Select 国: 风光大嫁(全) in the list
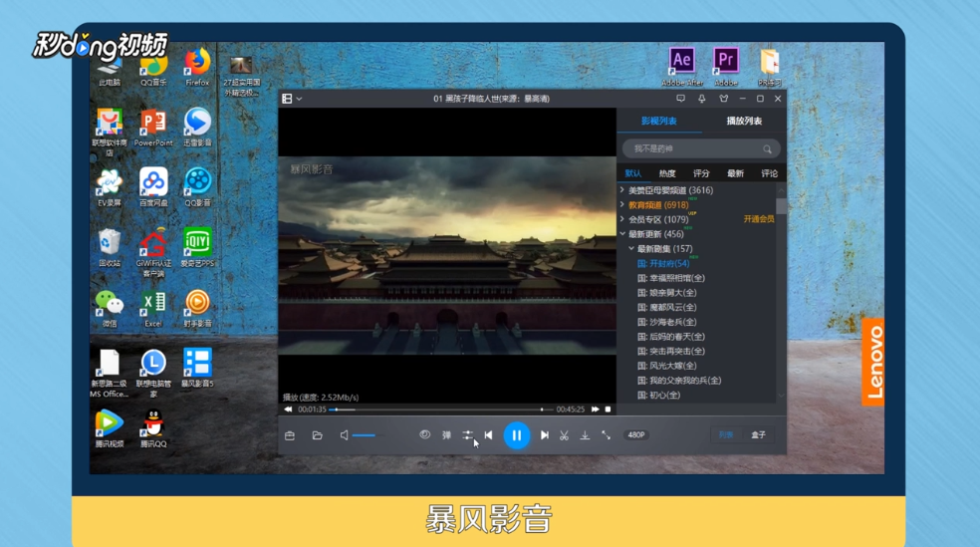980x547 pixels. (x=666, y=366)
